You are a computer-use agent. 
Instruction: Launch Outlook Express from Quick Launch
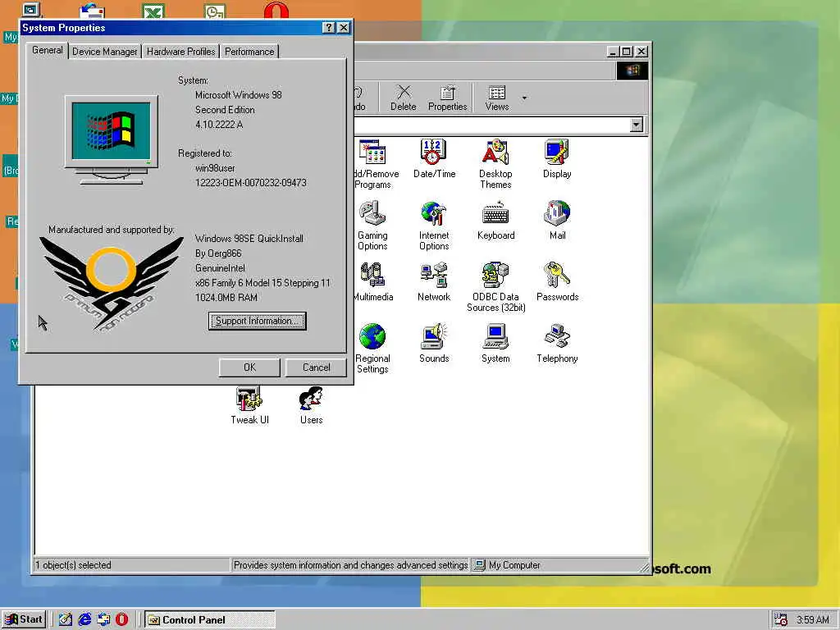[103, 619]
